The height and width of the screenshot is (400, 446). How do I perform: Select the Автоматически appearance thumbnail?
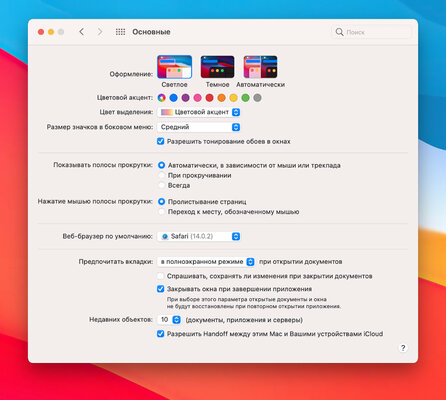coord(260,67)
